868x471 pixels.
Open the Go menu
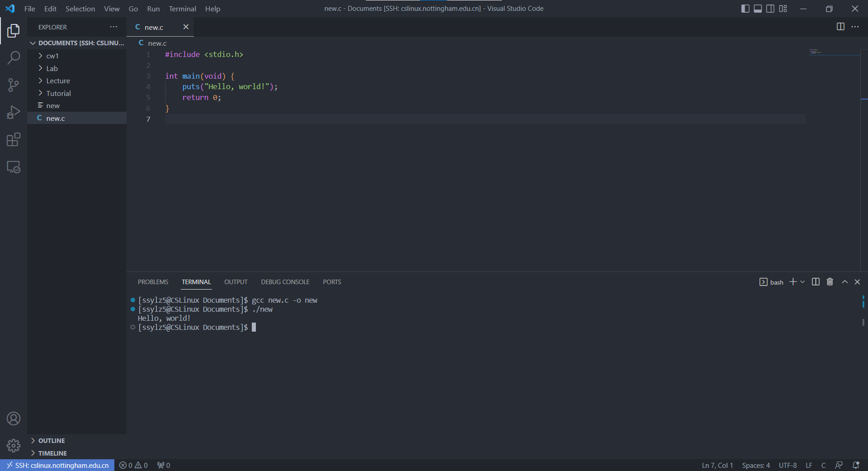point(133,9)
